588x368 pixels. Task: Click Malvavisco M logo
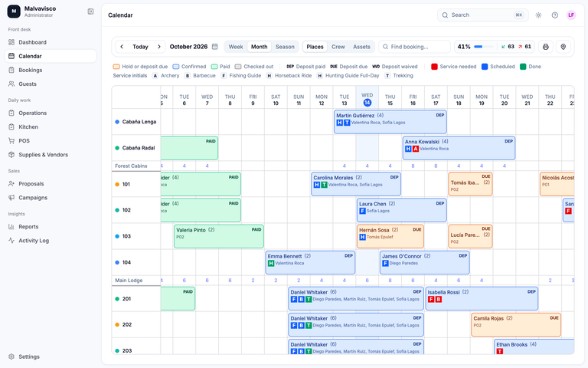pos(14,11)
